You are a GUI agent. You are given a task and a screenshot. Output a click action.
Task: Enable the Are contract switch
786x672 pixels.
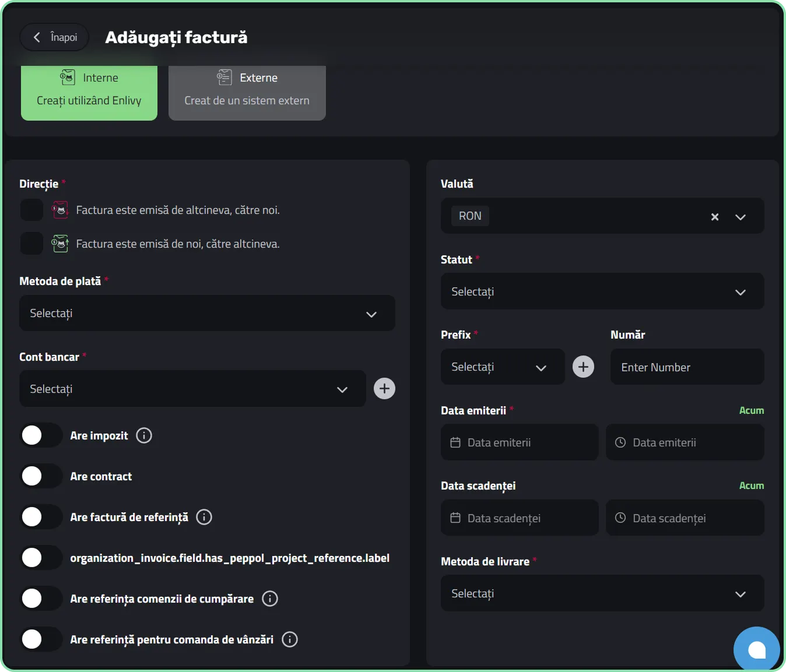click(x=41, y=476)
